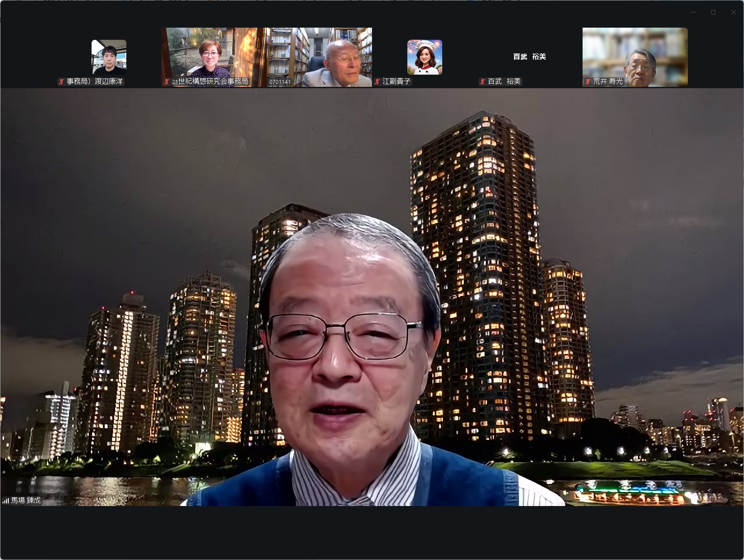Image resolution: width=744 pixels, height=560 pixels.
Task: Maximize the Zoom meeting window
Action: pos(713,12)
